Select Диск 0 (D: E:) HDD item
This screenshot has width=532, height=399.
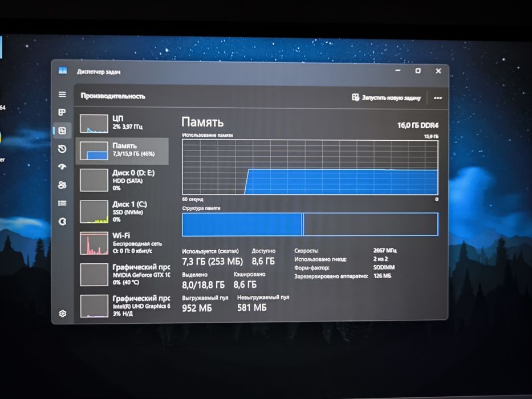[122, 180]
